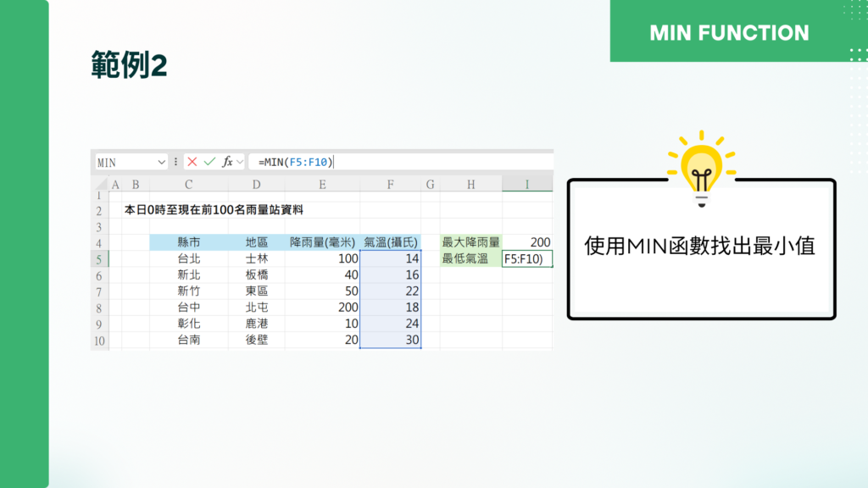Select row 4 header

100,243
